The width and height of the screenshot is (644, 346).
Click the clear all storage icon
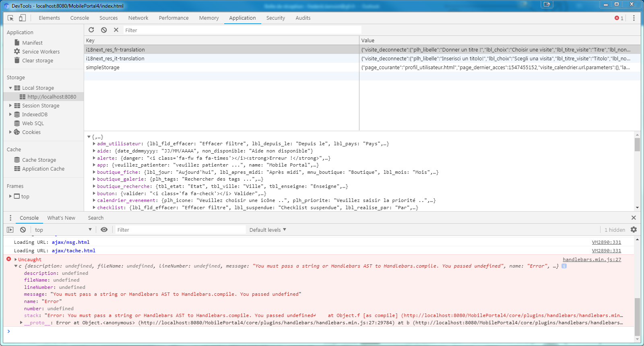point(104,30)
